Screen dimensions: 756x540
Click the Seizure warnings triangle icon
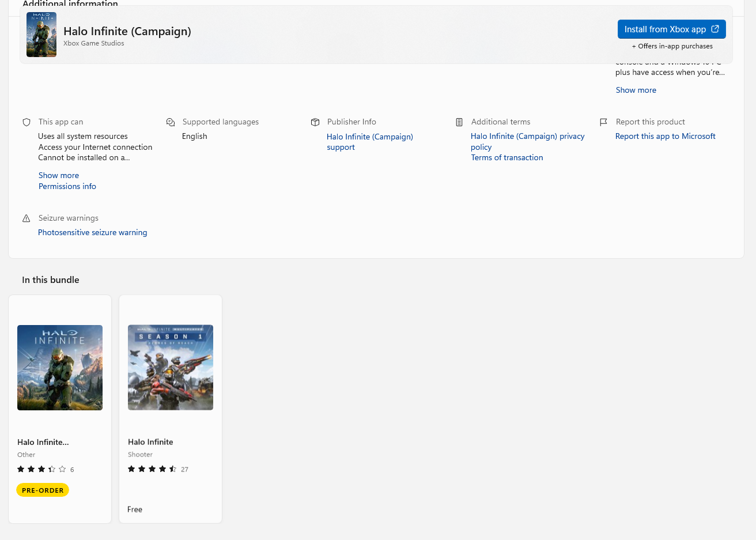pos(27,218)
